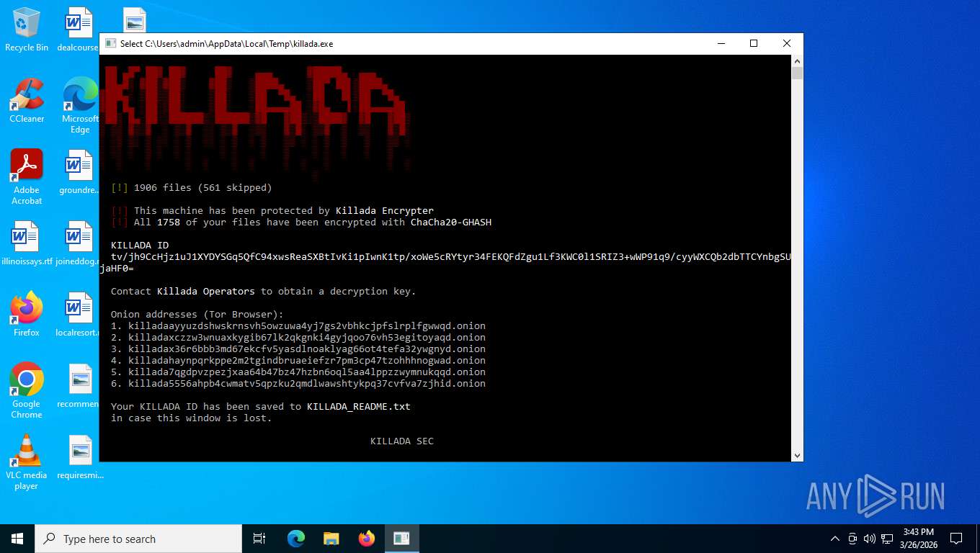Click the fourth onion address killadahaynpqrkp

[x=307, y=361]
